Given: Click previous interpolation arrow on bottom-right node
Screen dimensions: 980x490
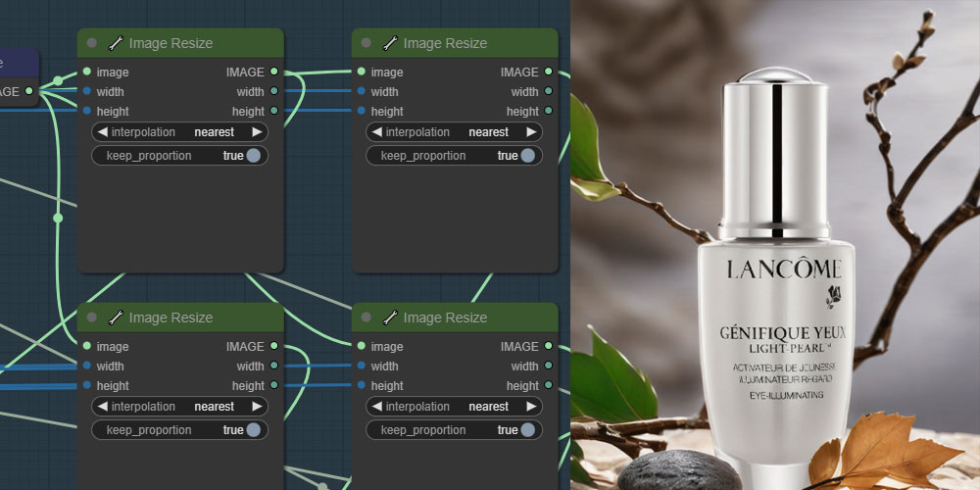Looking at the screenshot, I should pos(377,407).
